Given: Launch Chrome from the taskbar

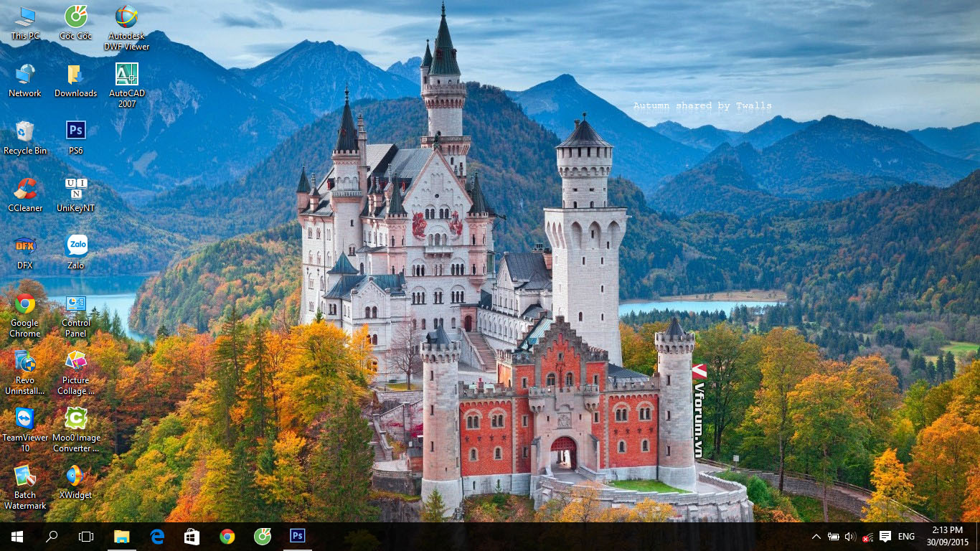Looking at the screenshot, I should tap(227, 537).
